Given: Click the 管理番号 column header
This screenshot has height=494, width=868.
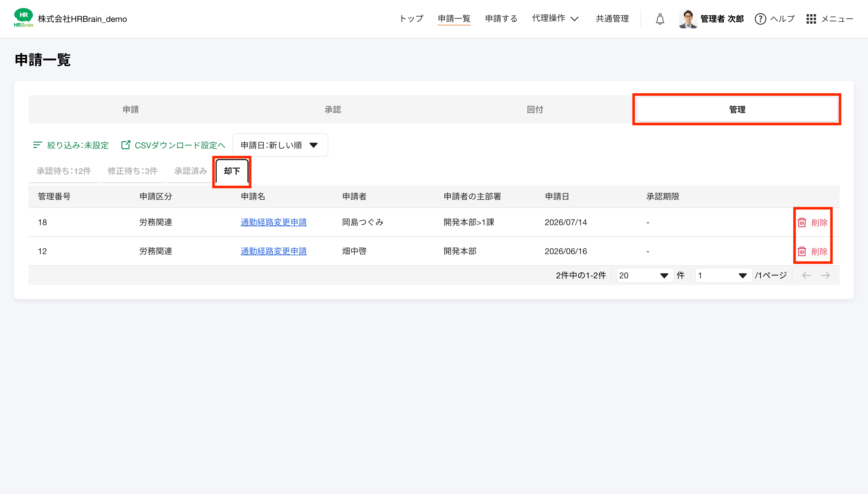Looking at the screenshot, I should tap(54, 196).
